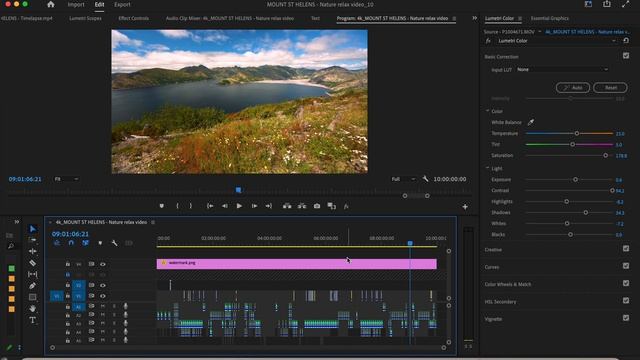Click the Auto button

pos(573,88)
